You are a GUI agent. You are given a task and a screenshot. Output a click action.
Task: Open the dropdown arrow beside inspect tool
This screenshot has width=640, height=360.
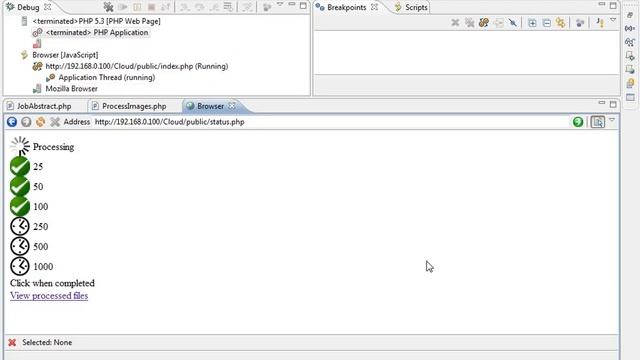pyautogui.click(x=612, y=120)
